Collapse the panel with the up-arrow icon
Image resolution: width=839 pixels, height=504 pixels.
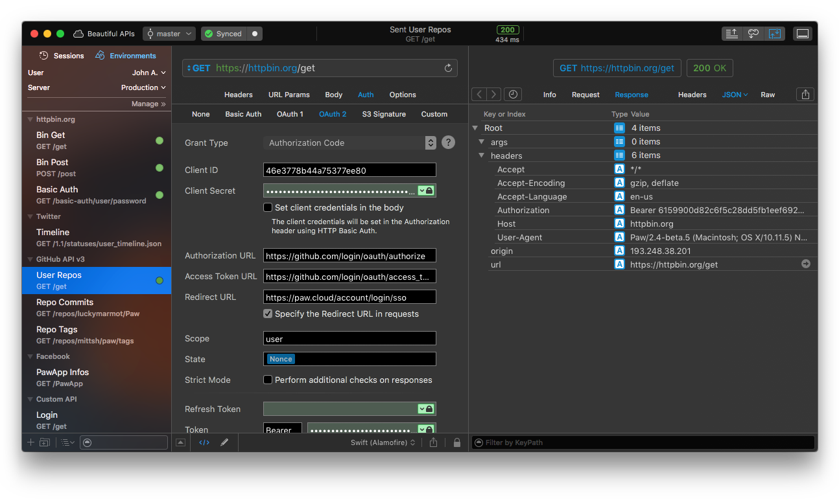(180, 442)
